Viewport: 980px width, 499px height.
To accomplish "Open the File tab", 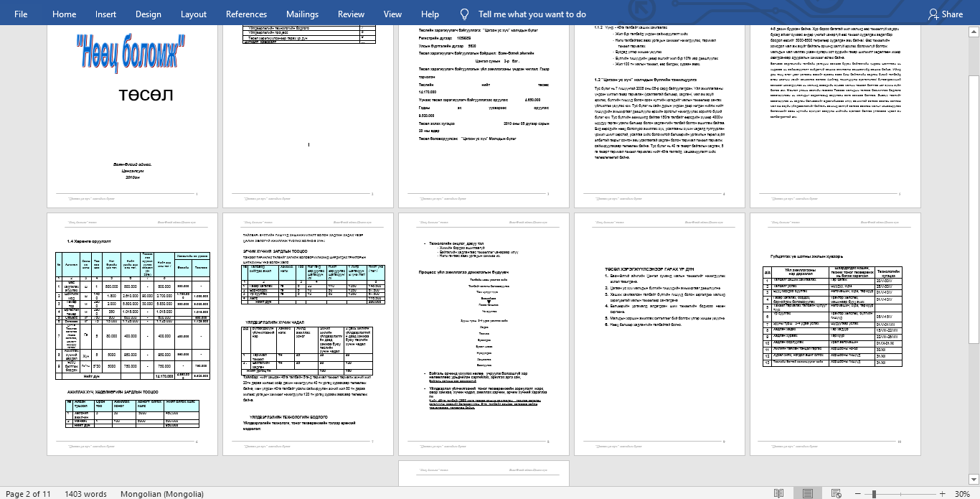I will 21,14.
